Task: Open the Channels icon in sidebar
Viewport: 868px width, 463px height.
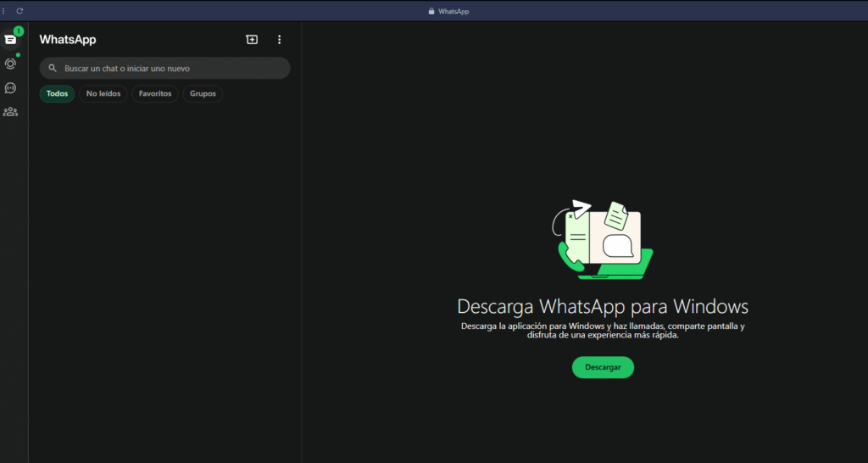Action: [x=10, y=87]
